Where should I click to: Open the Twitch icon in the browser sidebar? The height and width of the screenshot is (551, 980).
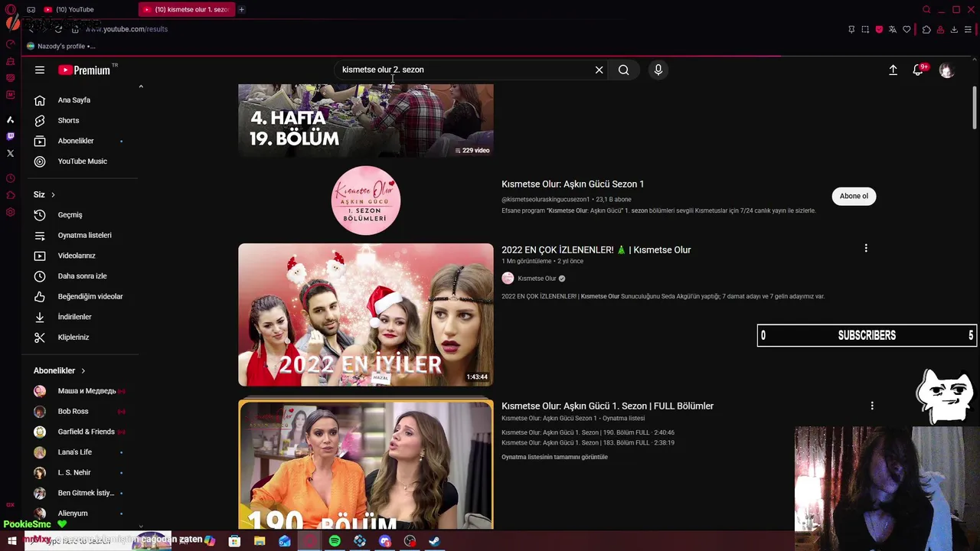click(x=10, y=136)
